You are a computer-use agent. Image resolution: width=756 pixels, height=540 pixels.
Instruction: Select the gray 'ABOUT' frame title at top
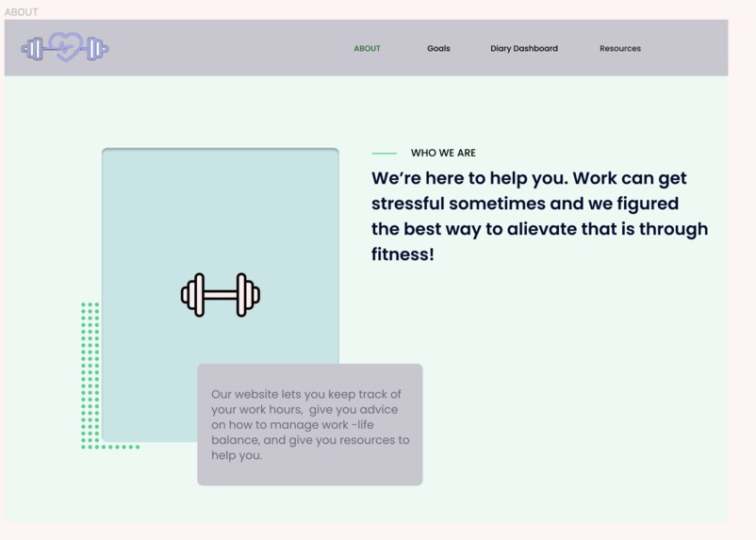[x=22, y=12]
